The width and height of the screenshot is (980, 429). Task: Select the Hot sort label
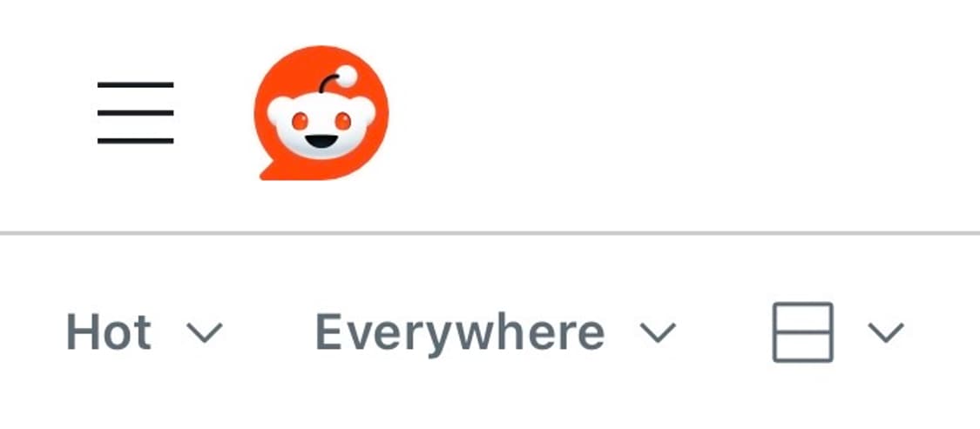[x=109, y=332]
